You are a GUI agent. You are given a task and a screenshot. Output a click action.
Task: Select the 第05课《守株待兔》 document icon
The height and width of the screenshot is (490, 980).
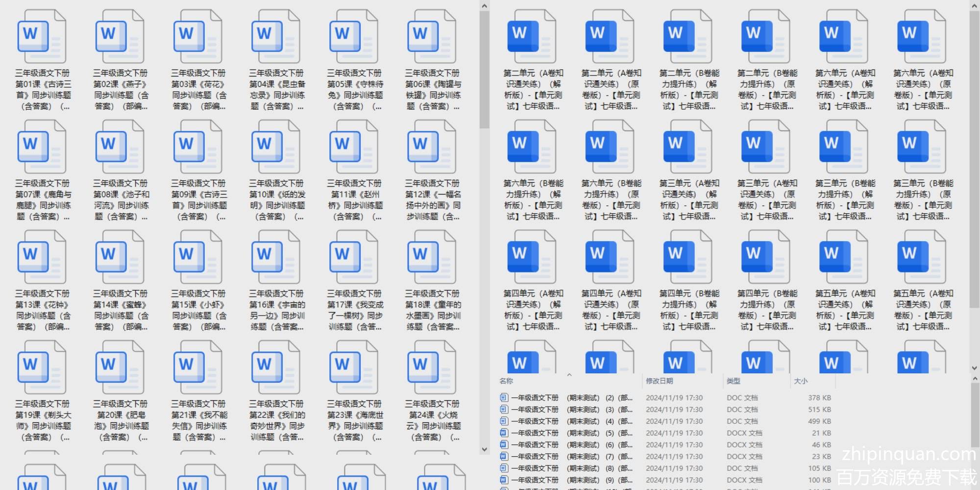[353, 37]
